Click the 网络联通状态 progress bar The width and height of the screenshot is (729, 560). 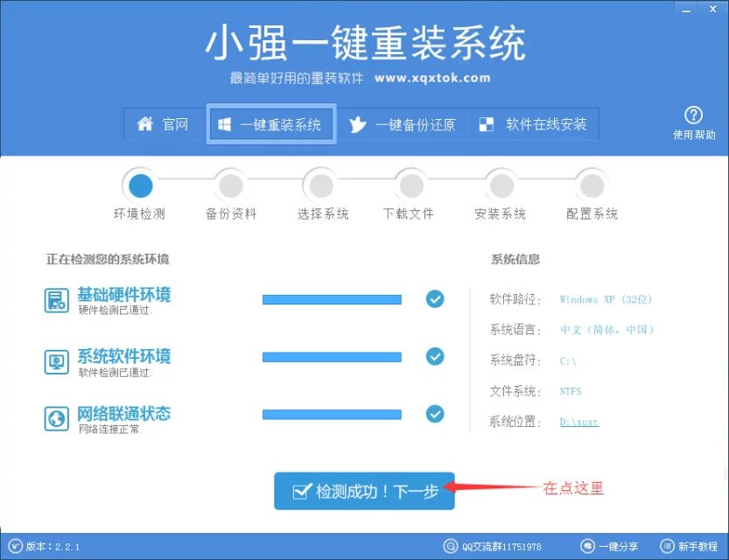[331, 415]
